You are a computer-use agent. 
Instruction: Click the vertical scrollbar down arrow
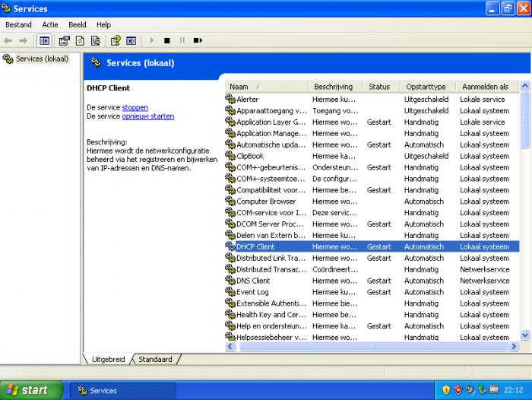click(525, 335)
